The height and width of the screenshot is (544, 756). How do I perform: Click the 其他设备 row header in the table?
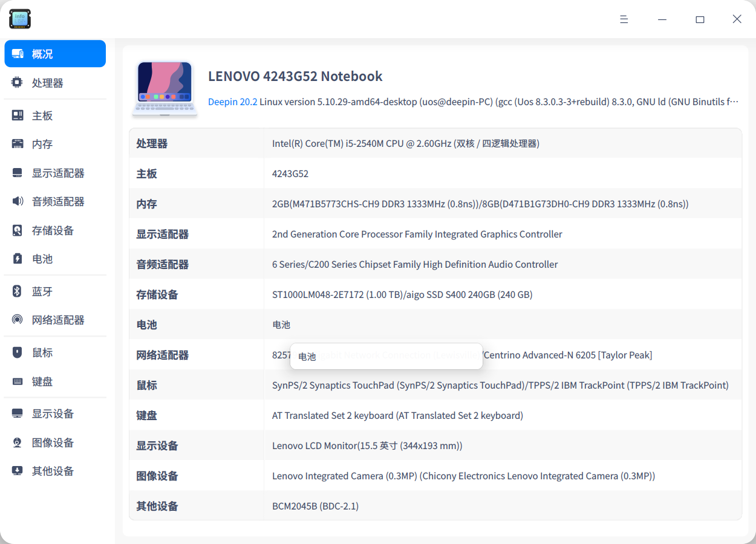(x=157, y=506)
